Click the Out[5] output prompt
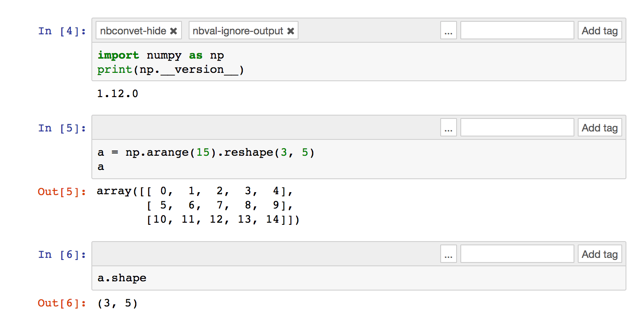644x319 pixels. coord(62,191)
